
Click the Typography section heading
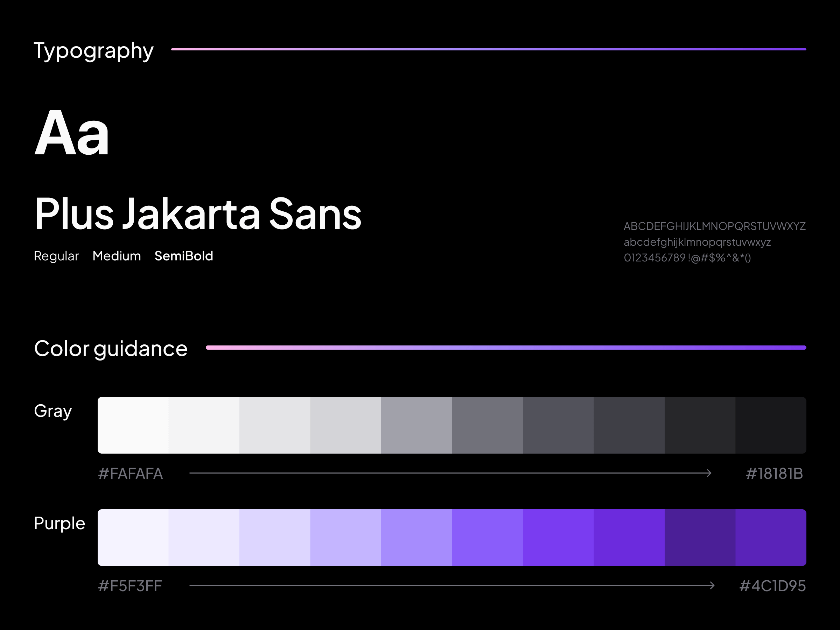pos(93,50)
